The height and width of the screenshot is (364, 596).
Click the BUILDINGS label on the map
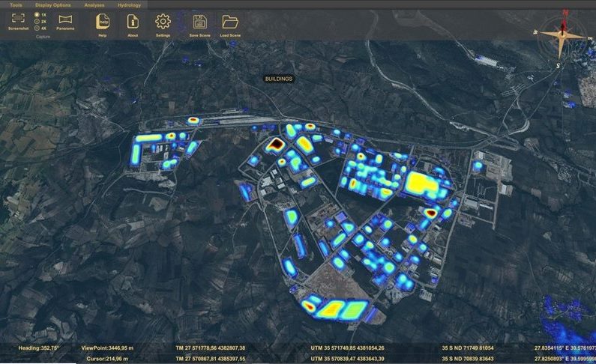click(x=278, y=79)
